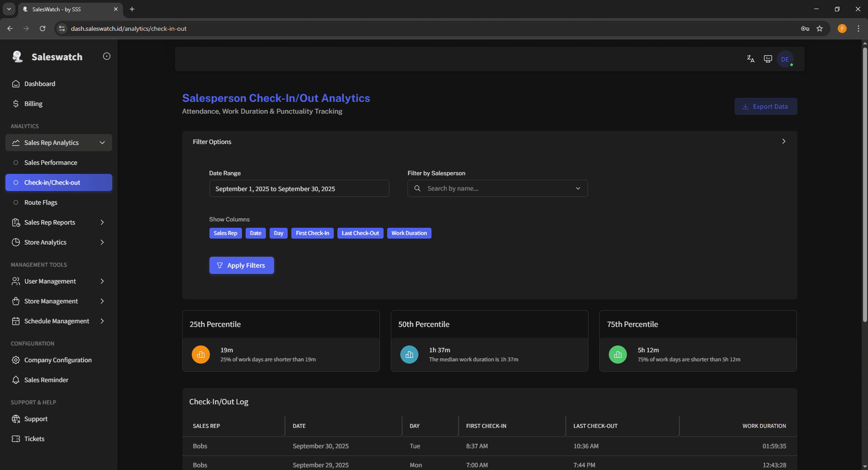868x470 pixels.
Task: Click the Date Range input field
Action: tap(299, 188)
